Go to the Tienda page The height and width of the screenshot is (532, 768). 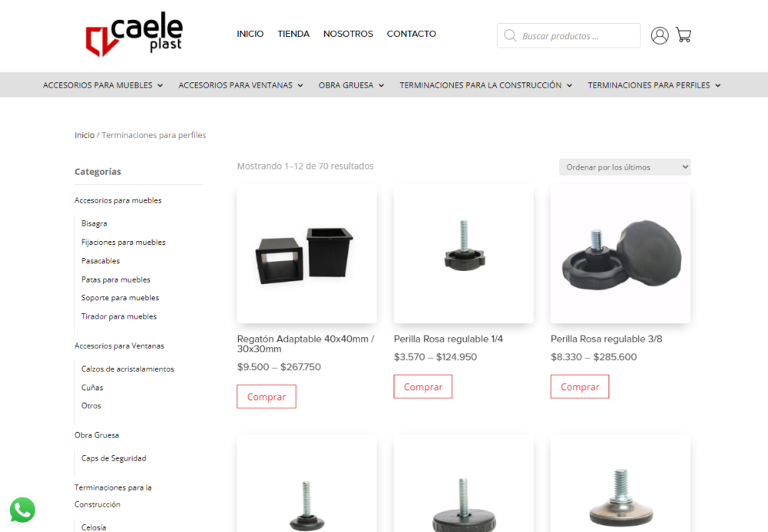pos(293,34)
